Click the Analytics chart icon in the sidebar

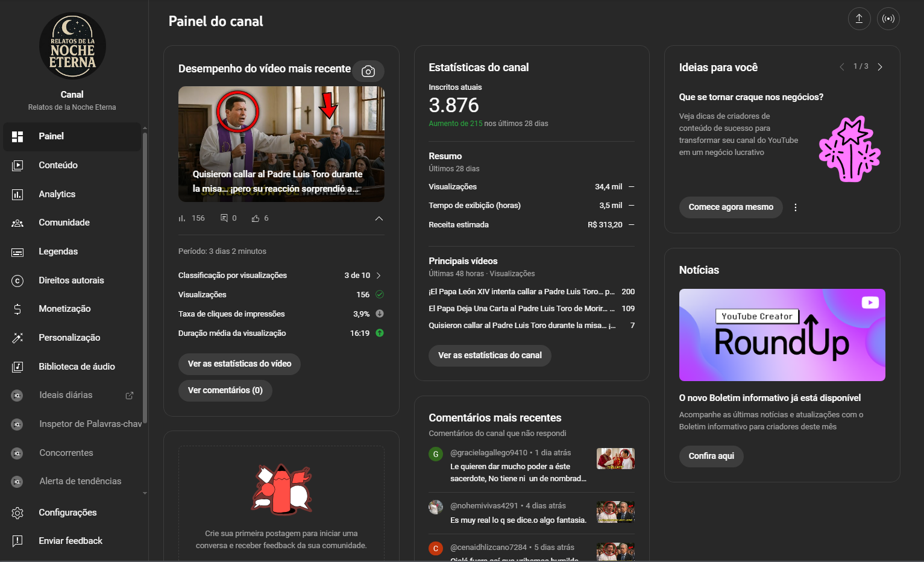click(17, 194)
